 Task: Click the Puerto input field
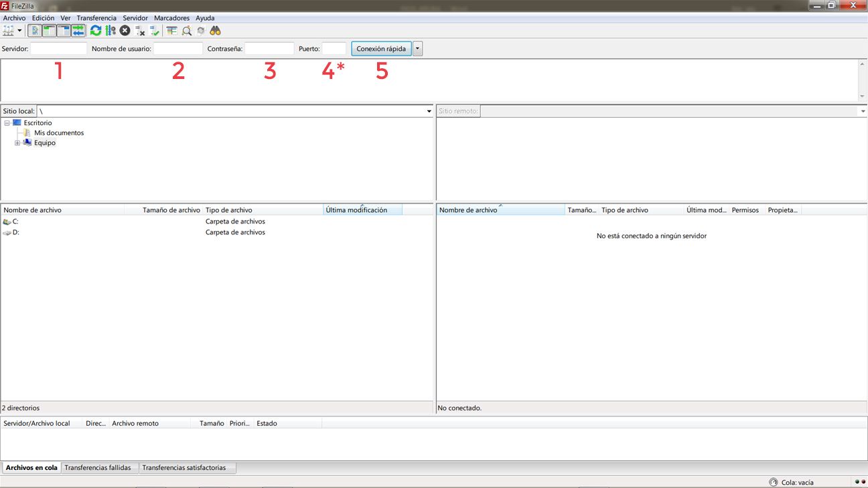[x=334, y=49]
